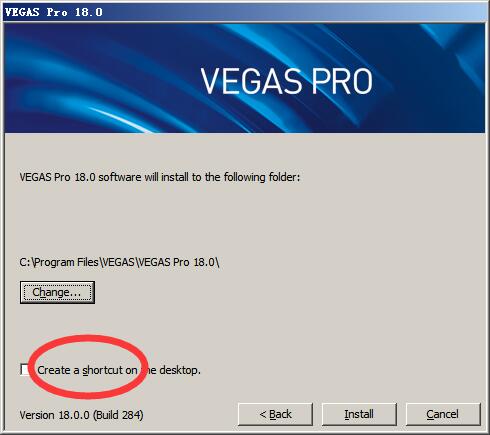Go to previous step with Back
The width and height of the screenshot is (490, 435).
coord(275,414)
